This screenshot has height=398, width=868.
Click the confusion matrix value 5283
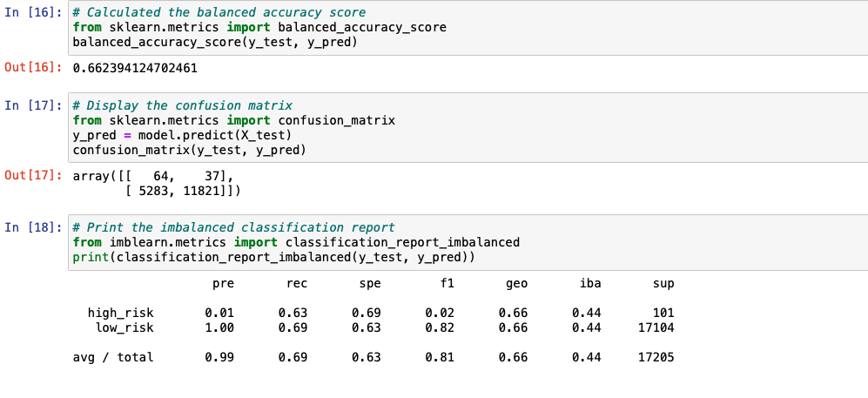coord(152,191)
